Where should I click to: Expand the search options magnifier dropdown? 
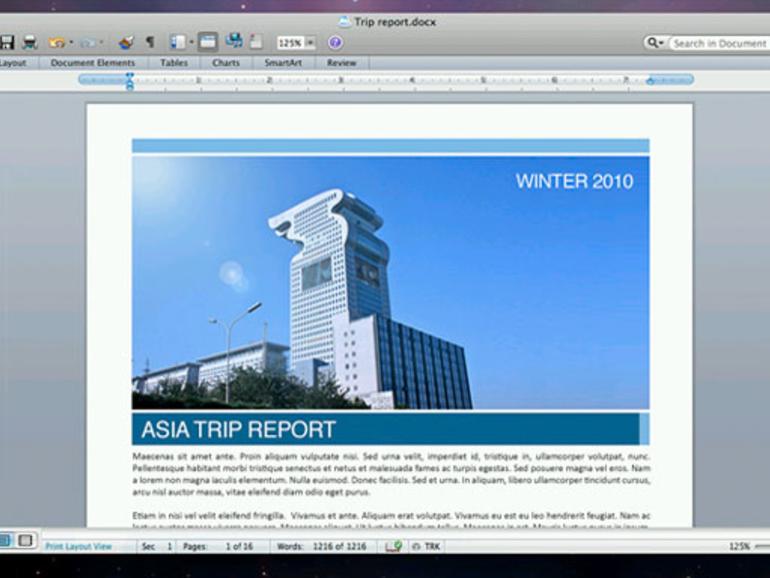[656, 43]
